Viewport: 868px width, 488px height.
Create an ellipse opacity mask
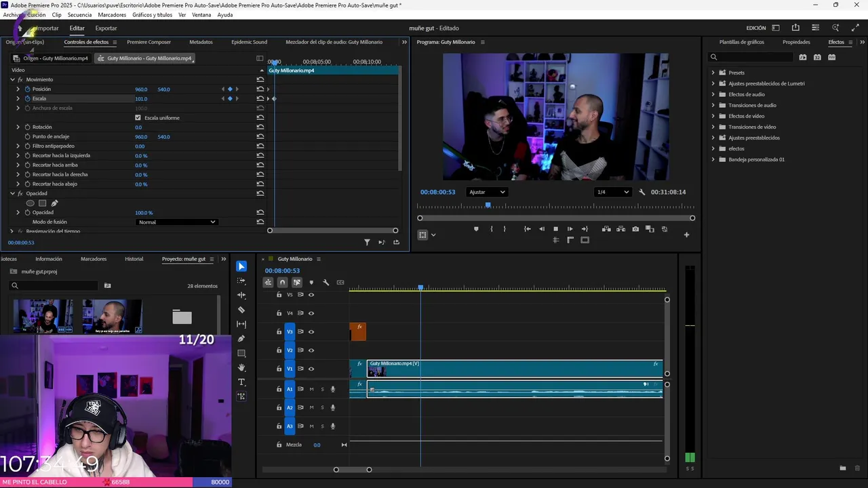30,203
